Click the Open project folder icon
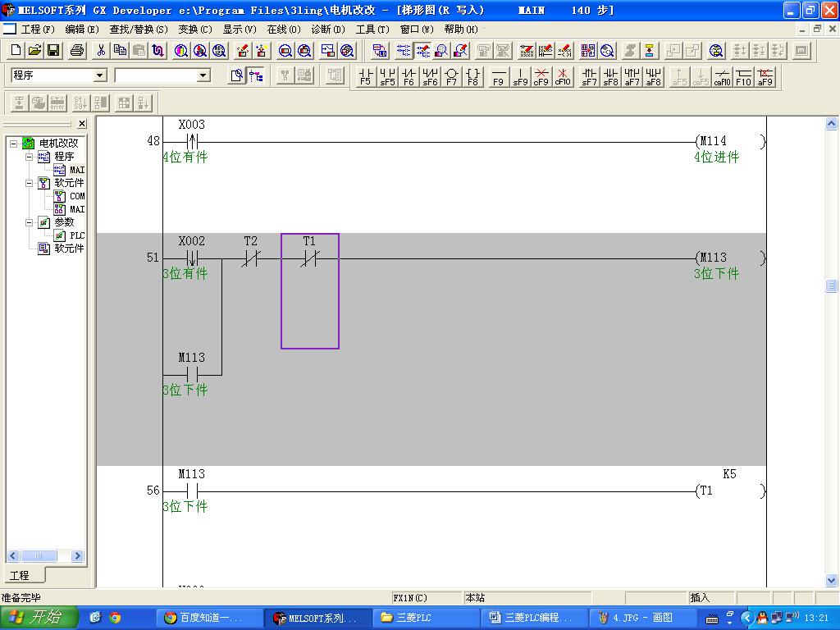 (x=34, y=51)
